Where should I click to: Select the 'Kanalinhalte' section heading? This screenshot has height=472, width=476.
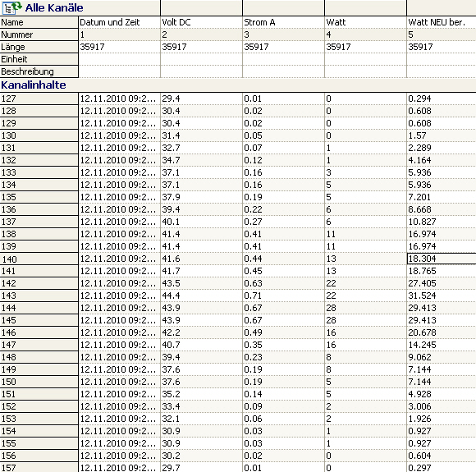pyautogui.click(x=34, y=85)
